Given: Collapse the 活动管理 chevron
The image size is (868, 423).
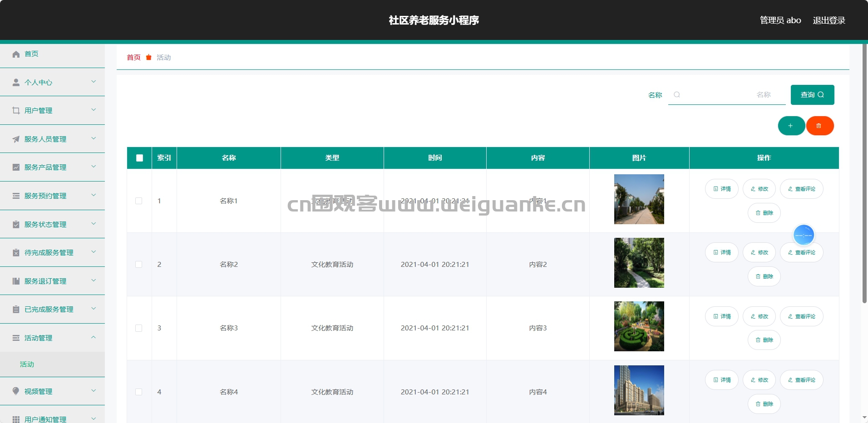Looking at the screenshot, I should (94, 337).
